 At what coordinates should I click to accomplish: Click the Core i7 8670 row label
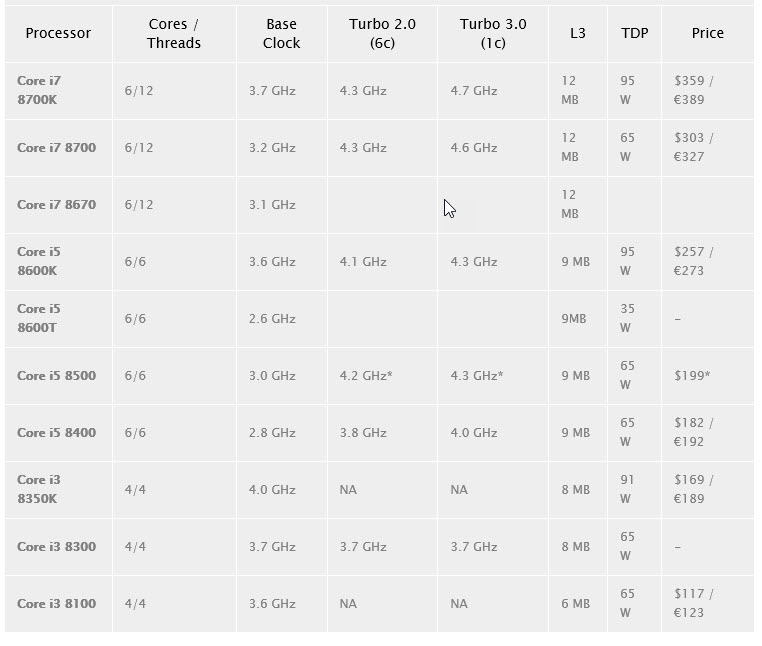56,205
